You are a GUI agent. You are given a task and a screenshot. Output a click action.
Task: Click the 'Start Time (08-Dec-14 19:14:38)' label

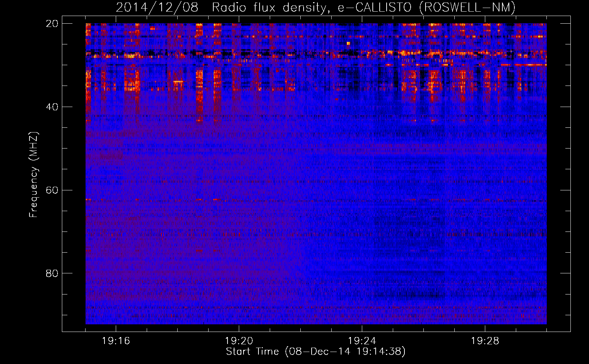tap(316, 352)
